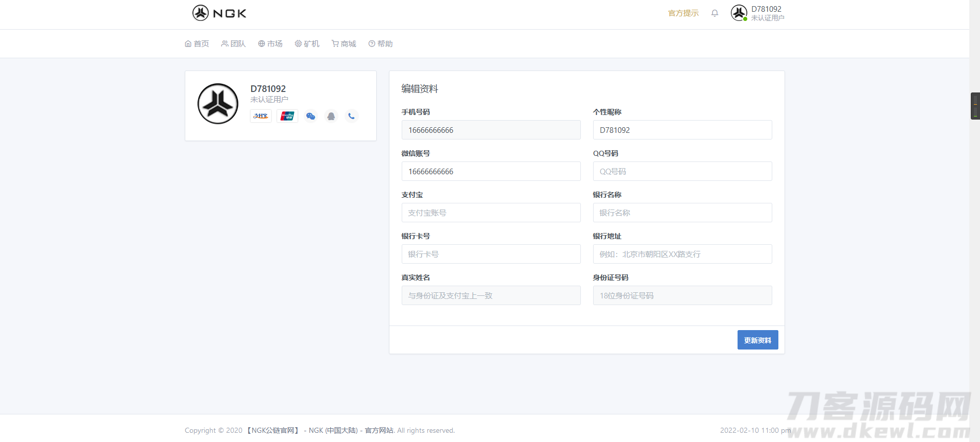Click the UnionPay bank card icon
Image resolution: width=980 pixels, height=442 pixels.
[287, 116]
